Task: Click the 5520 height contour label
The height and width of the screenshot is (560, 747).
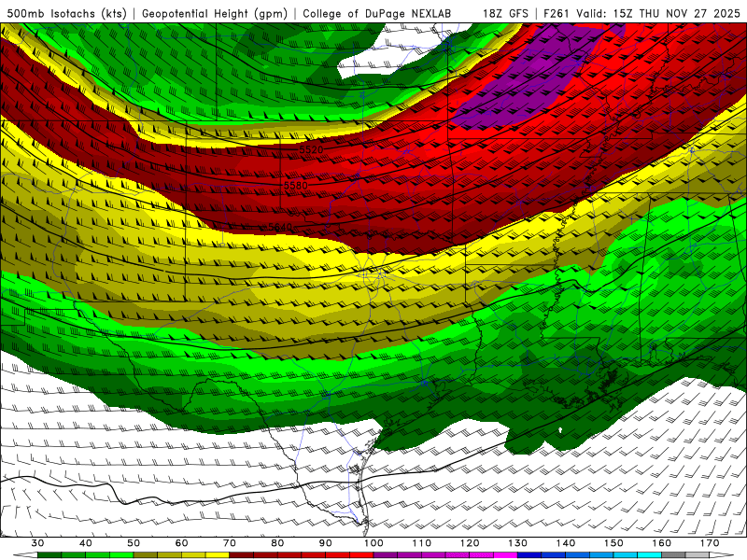Action: [x=311, y=149]
